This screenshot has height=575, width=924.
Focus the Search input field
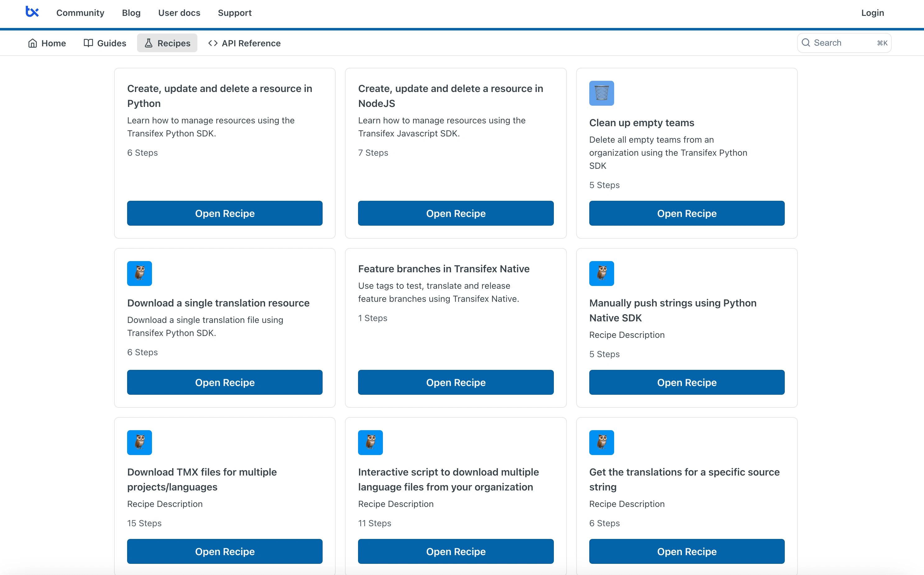coord(844,43)
